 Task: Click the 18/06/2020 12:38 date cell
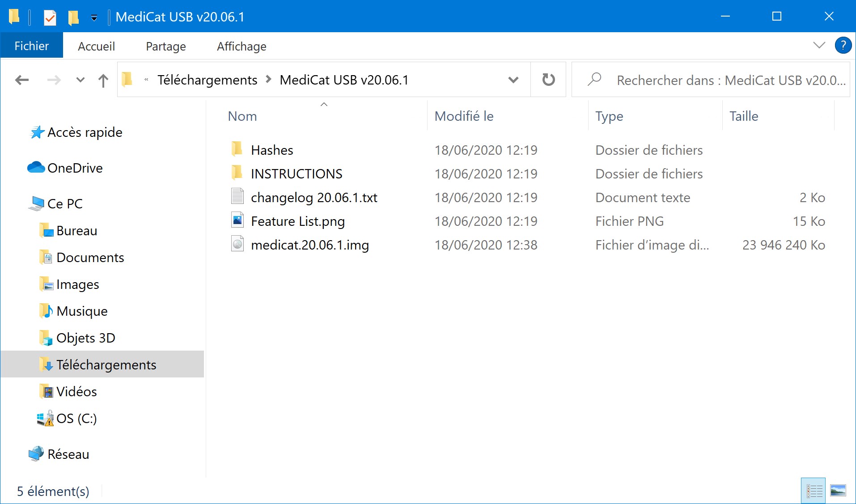(486, 245)
